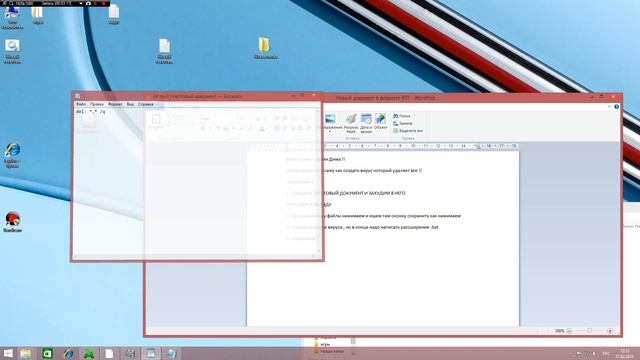Select the Internet Explorer desktop shortcut
Viewport: 640px width, 360px height.
point(12,155)
